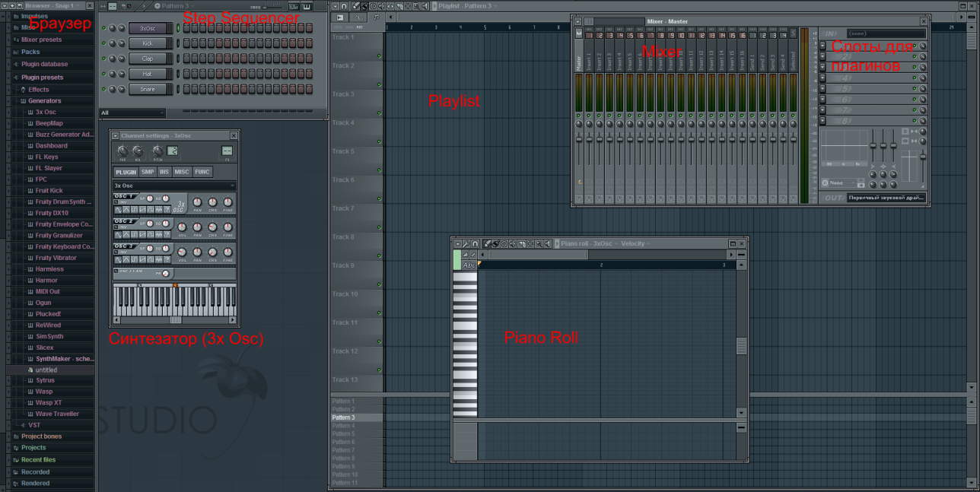Viewport: 980px width, 492px height.
Task: Toggle the Kick channel select LED
Action: (178, 43)
